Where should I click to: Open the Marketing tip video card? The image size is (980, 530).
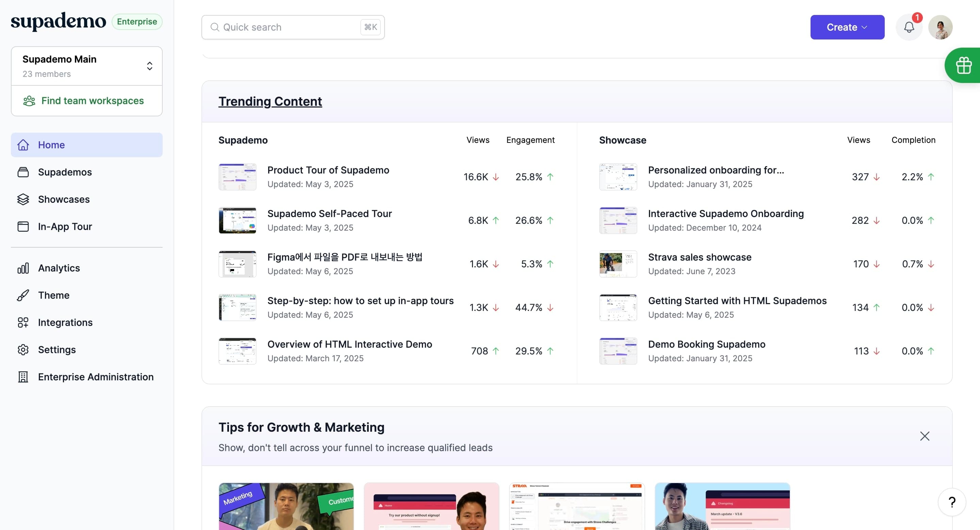[286, 507]
